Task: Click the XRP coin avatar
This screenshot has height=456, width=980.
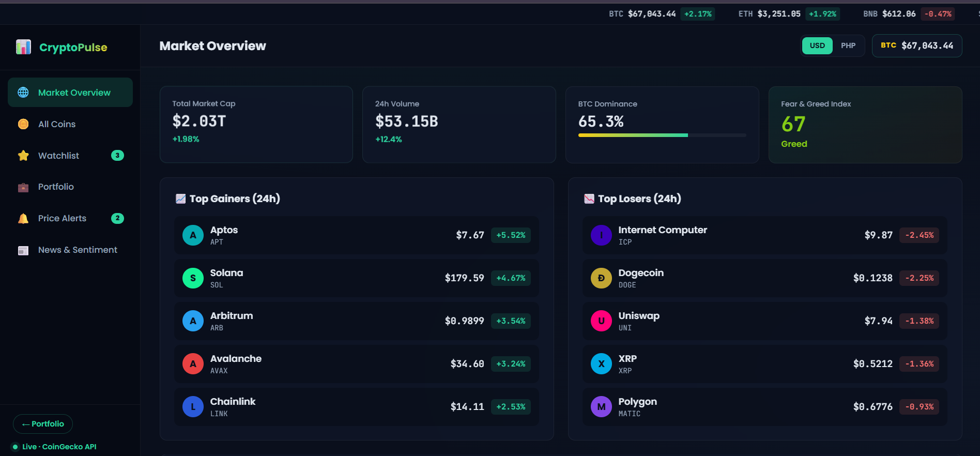Action: pos(601,364)
